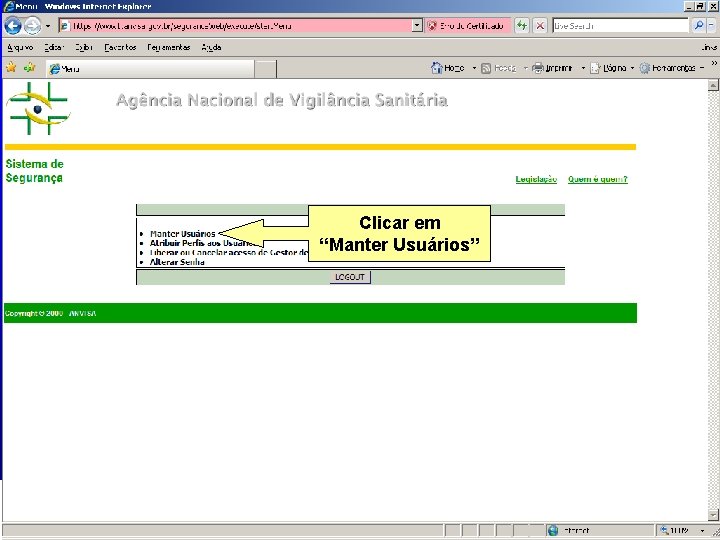Click the magnifier Search icon
The width and height of the screenshot is (720, 540).
[698, 26]
